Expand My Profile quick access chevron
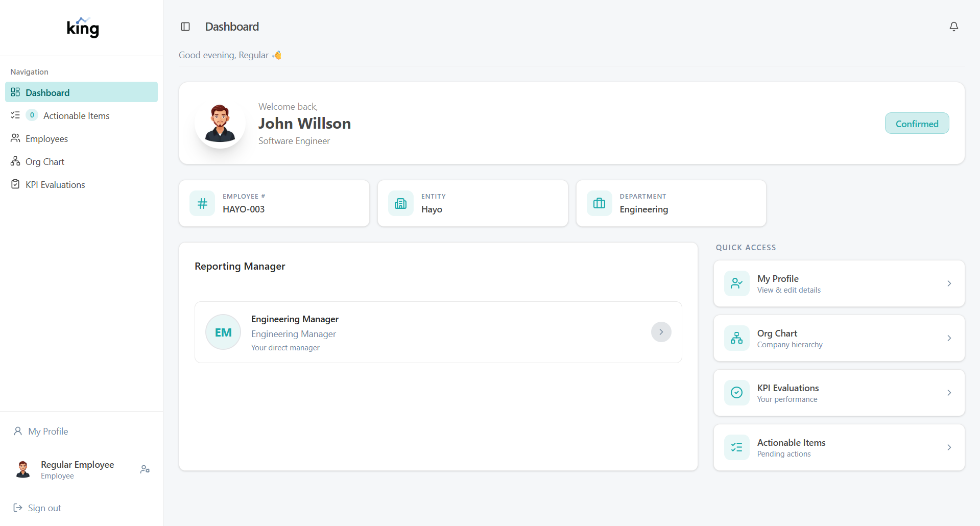Screen dimensions: 980x526 [949, 283]
